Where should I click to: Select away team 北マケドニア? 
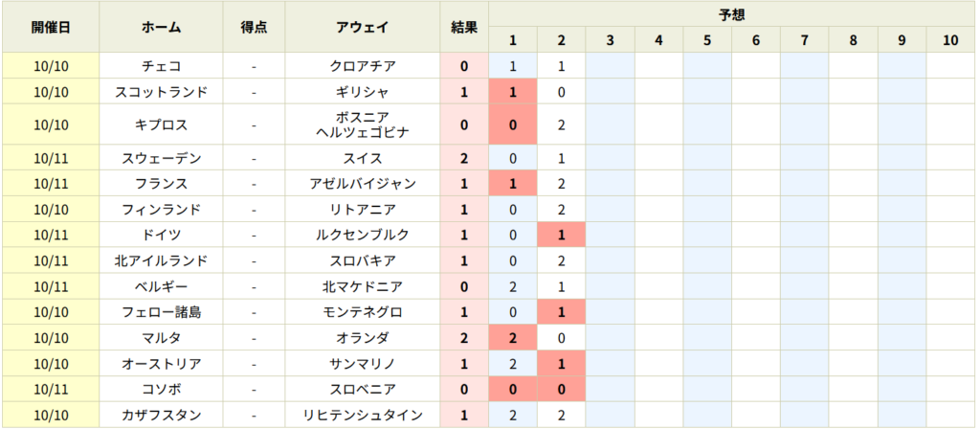(362, 286)
